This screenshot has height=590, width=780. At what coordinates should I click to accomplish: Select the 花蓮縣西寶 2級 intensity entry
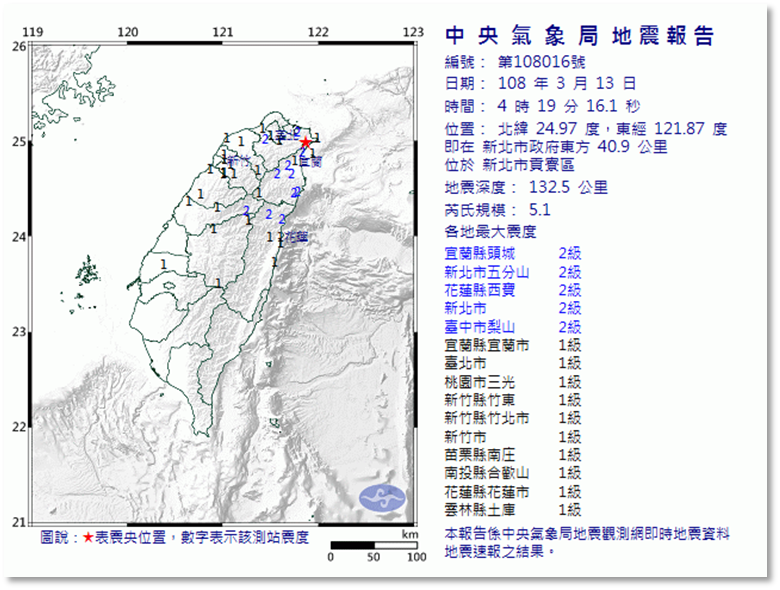(x=512, y=290)
